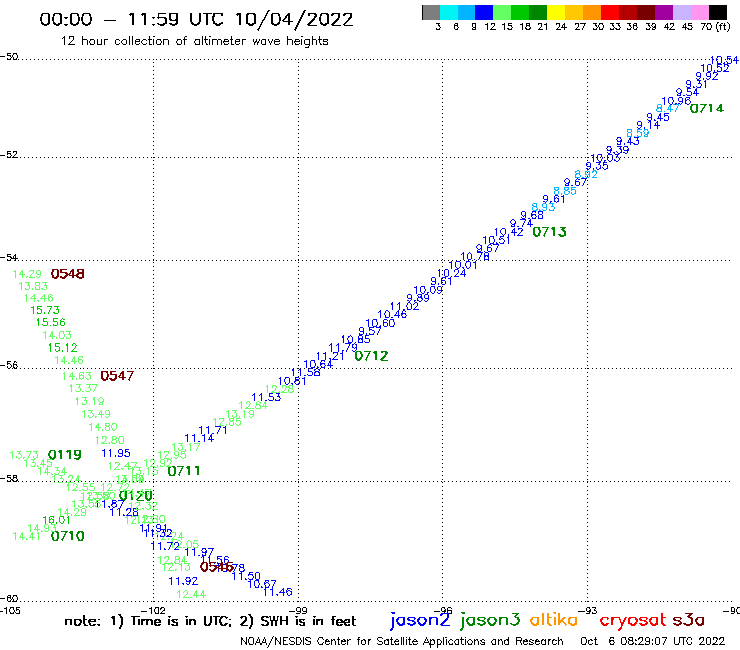Click the blue value 11.92
The image size is (740, 650).
click(x=183, y=581)
